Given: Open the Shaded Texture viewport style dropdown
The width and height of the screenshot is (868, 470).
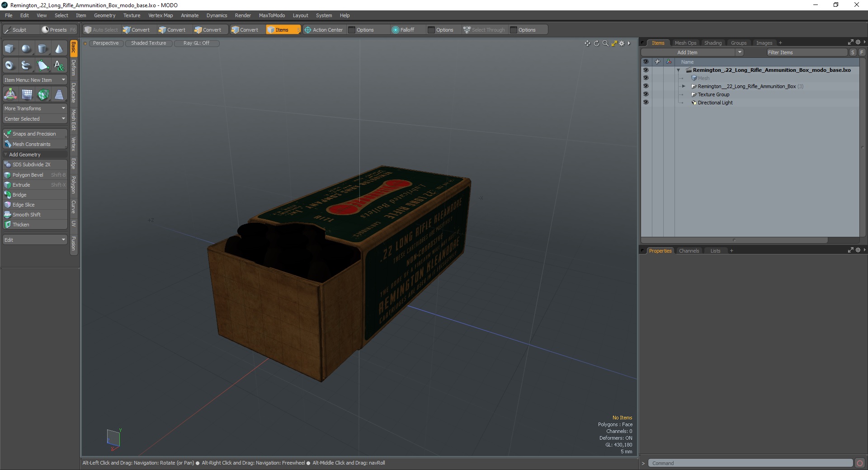Looking at the screenshot, I should pyautogui.click(x=149, y=43).
